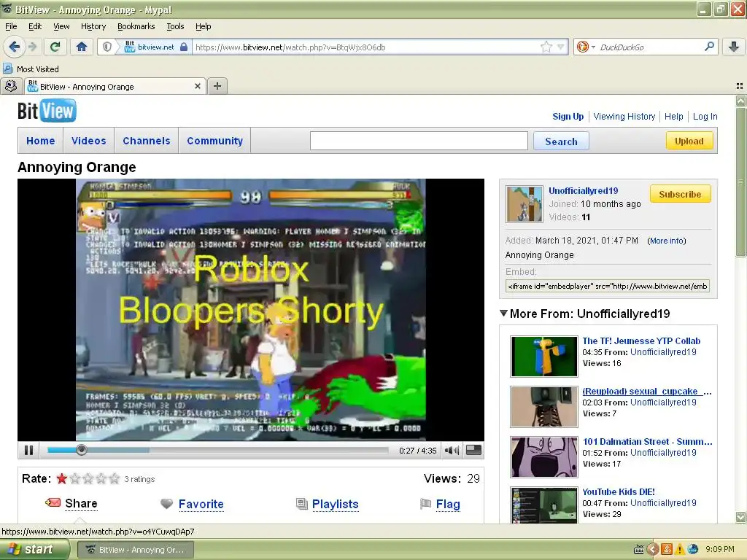Click the Search button
The width and height of the screenshot is (747, 560).
click(x=561, y=141)
